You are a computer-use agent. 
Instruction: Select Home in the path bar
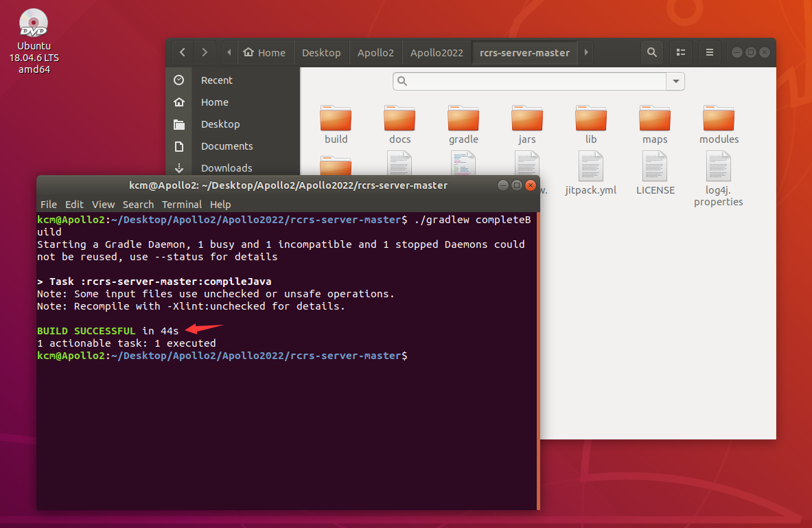265,52
